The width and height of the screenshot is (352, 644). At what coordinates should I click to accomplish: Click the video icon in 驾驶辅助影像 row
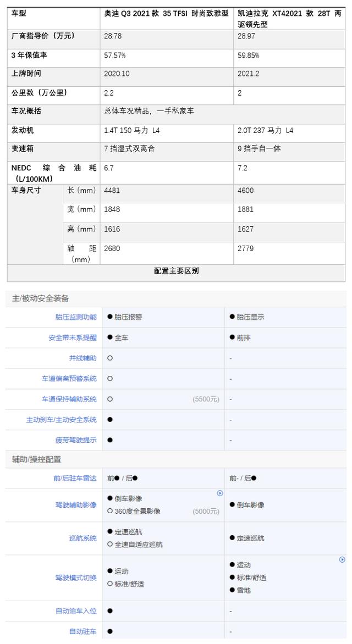pyautogui.click(x=220, y=493)
